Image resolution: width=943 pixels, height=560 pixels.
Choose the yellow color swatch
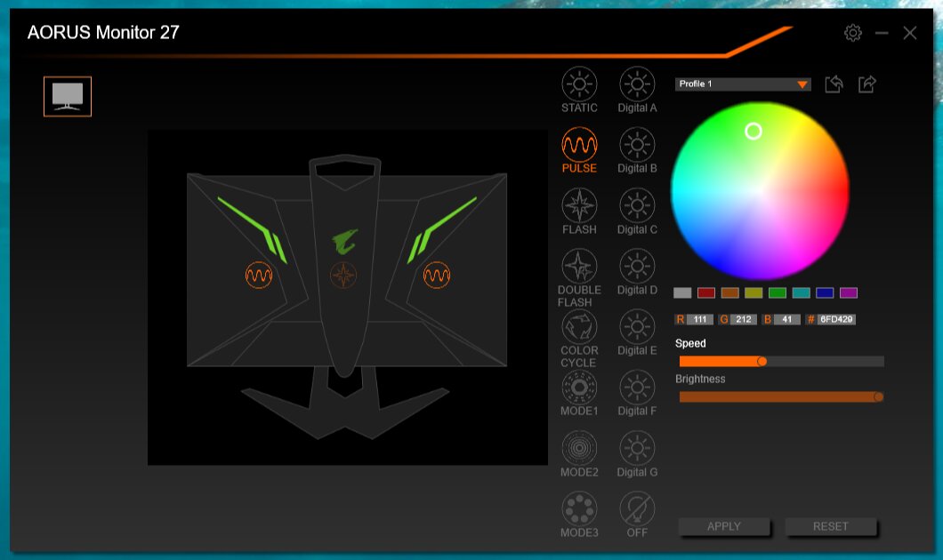(x=754, y=292)
